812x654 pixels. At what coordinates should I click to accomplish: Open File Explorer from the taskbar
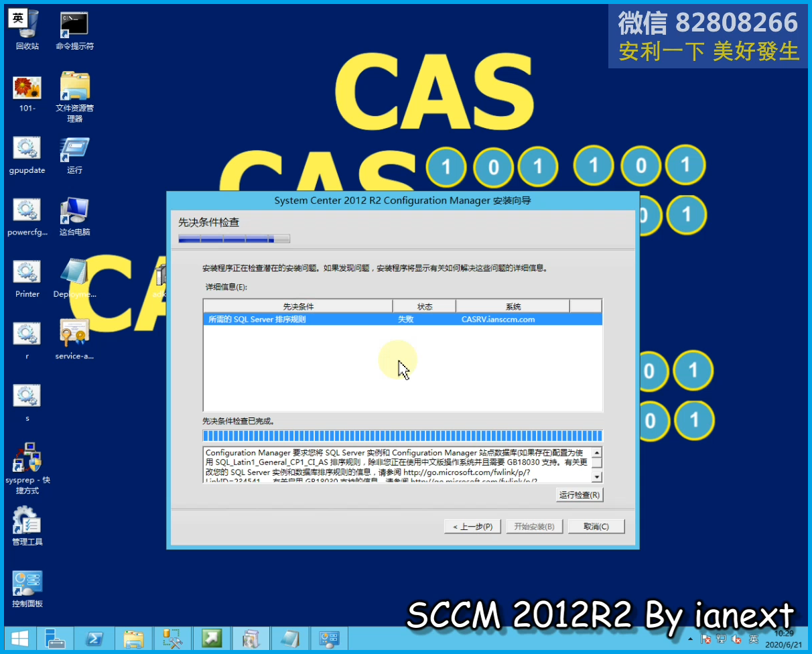133,639
